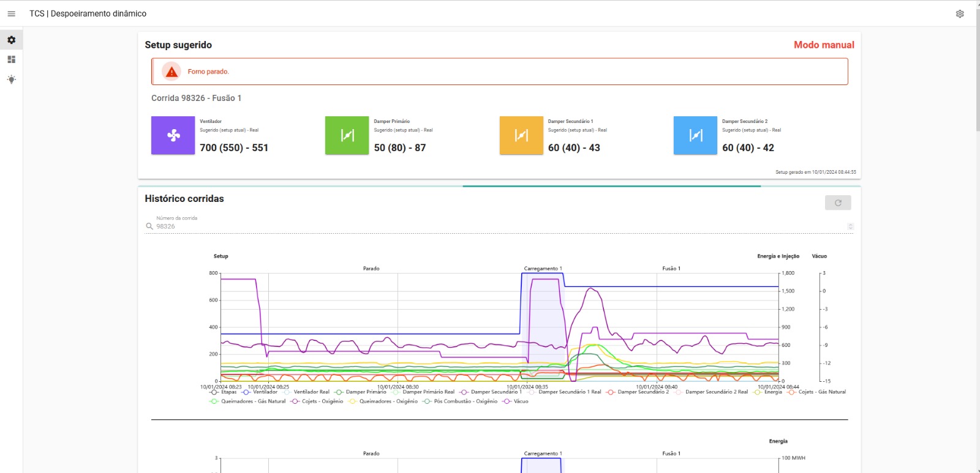The height and width of the screenshot is (473, 980).
Task: Click the orange Damper Secundário 1 icon
Action: (x=521, y=135)
